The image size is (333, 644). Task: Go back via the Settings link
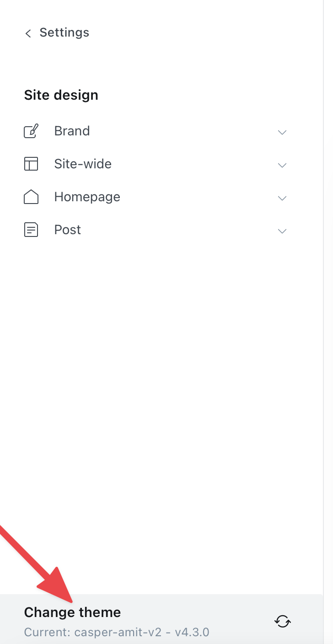(x=64, y=32)
